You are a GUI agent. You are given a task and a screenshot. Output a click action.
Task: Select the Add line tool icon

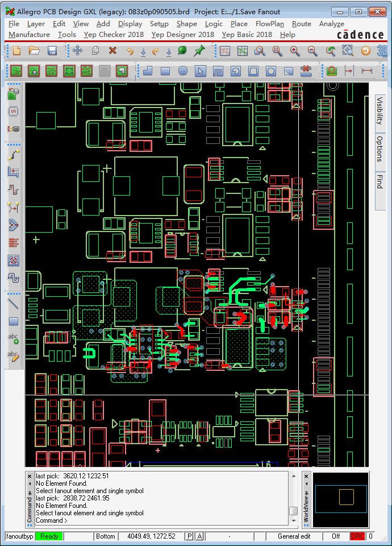pos(14,304)
